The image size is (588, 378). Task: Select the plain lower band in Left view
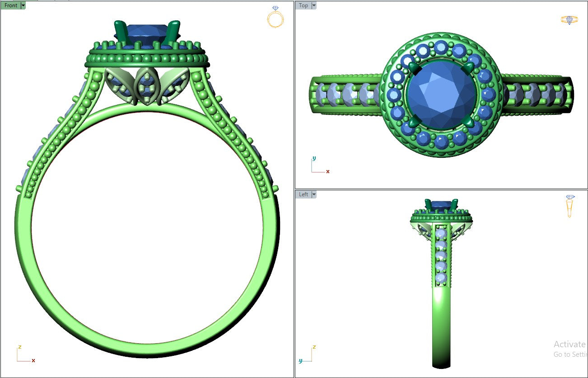[x=441, y=326]
